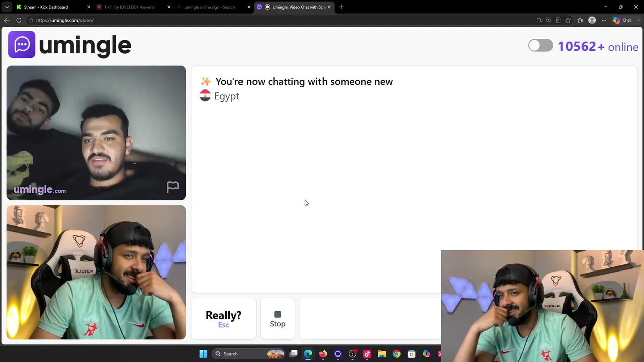Click the umingle chat bubble logo icon
Viewport: 644px width, 362px height.
click(22, 45)
